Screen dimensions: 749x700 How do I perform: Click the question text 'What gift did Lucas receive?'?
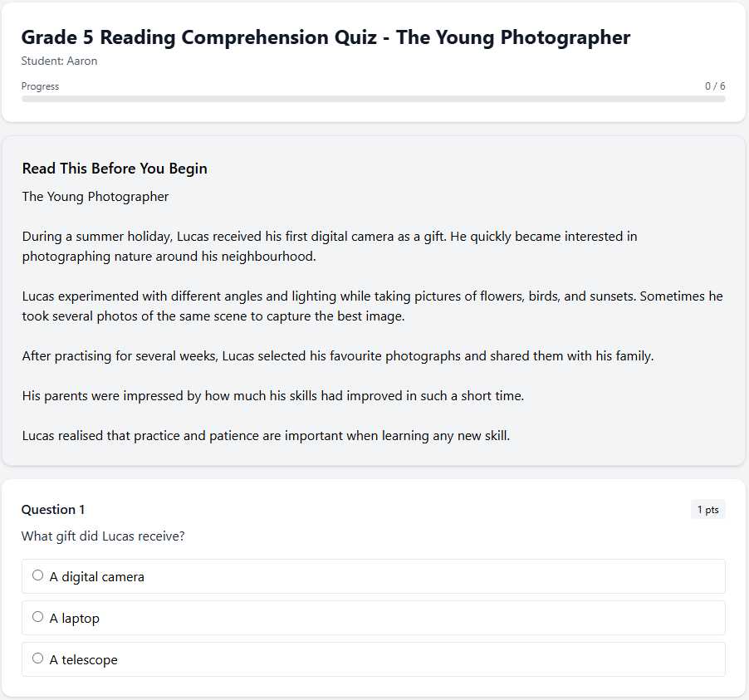pyautogui.click(x=103, y=536)
